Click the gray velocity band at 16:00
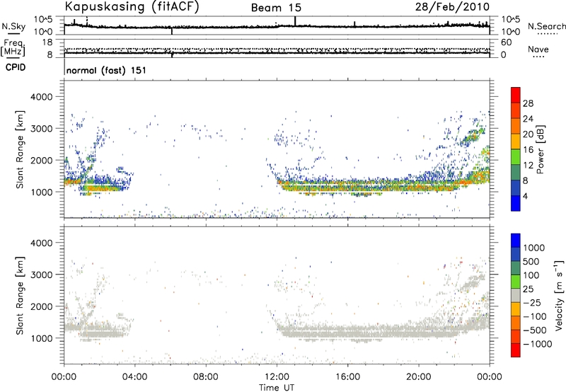This screenshot has width=566, height=392. 347,331
